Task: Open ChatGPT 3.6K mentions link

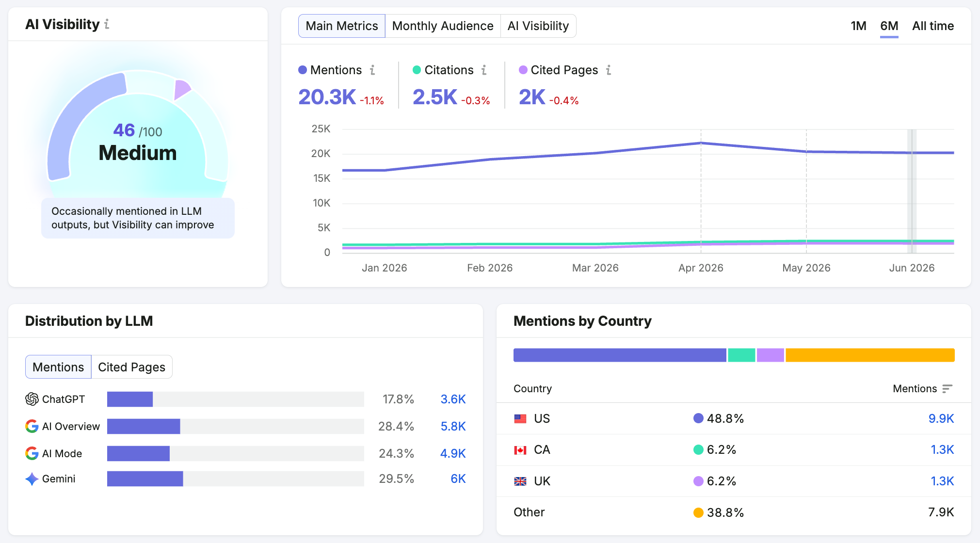Action: (453, 399)
